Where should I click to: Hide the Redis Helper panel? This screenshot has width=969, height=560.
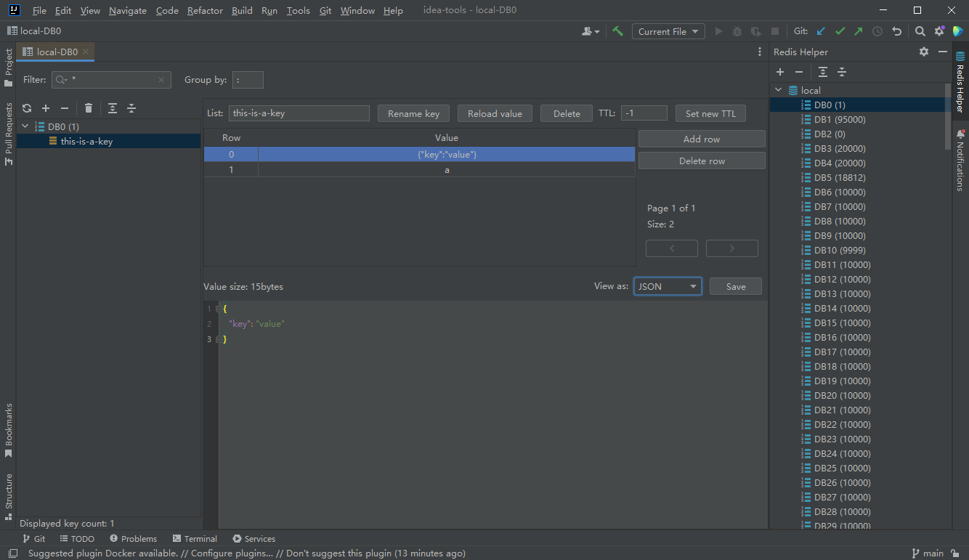tap(943, 52)
